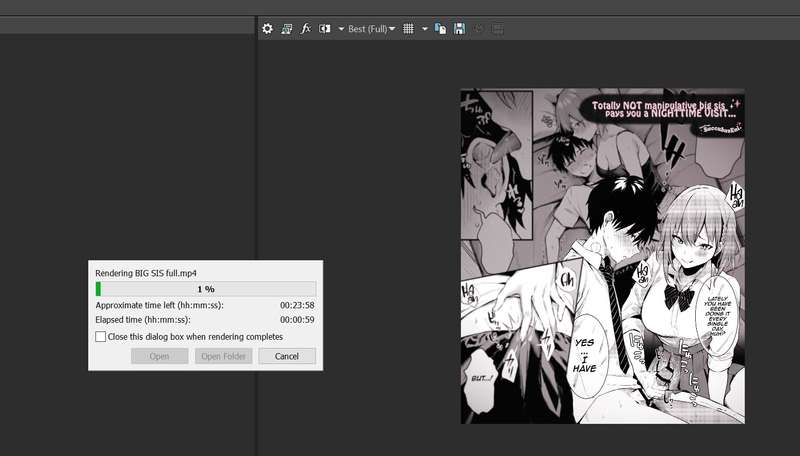This screenshot has width=800, height=456.
Task: Click the last dimmed preview toolbar icon
Action: point(497,29)
